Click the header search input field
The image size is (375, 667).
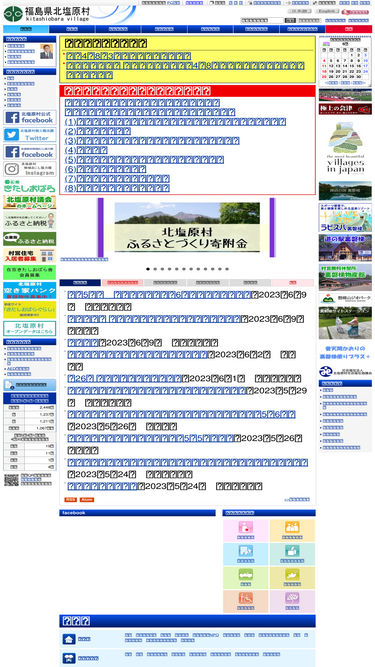(262, 20)
